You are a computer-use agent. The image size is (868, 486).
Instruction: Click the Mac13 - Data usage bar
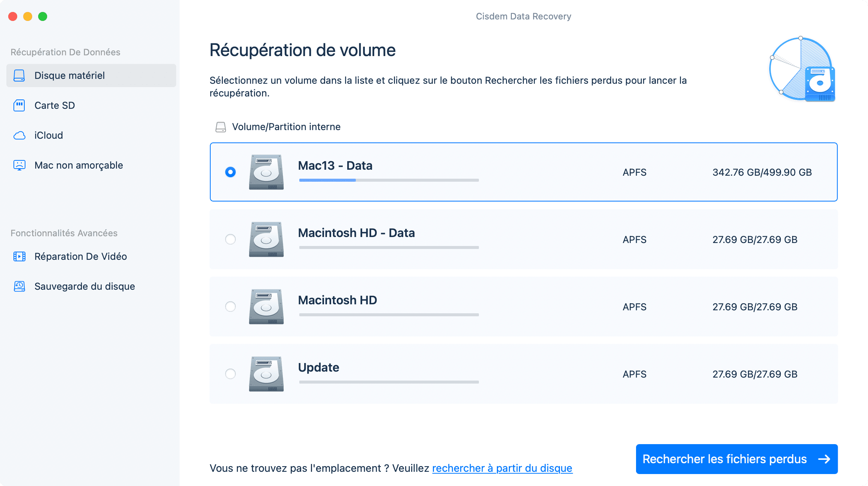tap(389, 180)
